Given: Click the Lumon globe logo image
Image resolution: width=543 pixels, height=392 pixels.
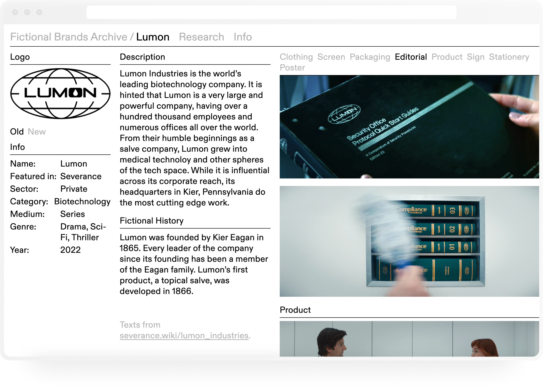Looking at the screenshot, I should pos(60,93).
